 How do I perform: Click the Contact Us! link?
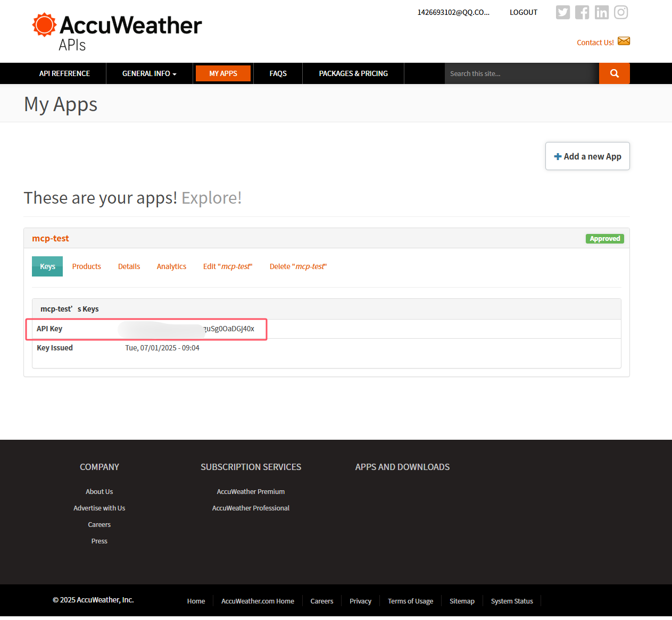click(595, 43)
